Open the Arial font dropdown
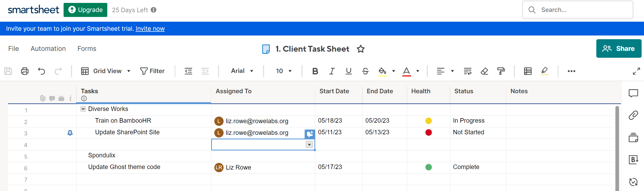 [242, 71]
